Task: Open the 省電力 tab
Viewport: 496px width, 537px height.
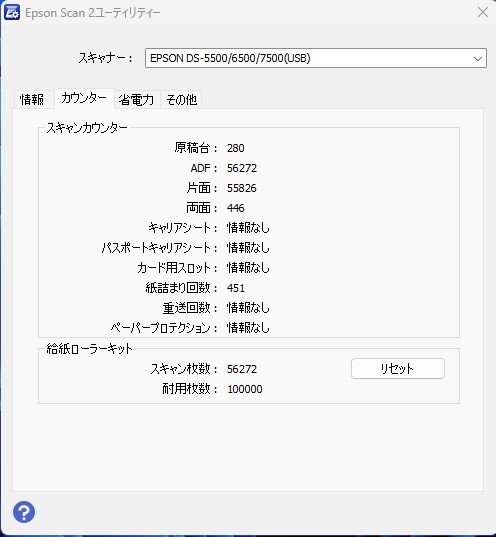Action: (136, 100)
